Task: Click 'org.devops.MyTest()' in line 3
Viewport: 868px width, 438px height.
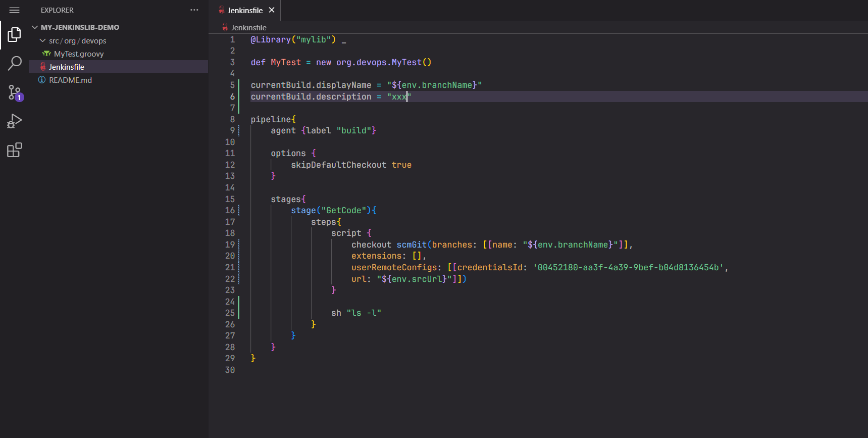Action: pos(384,62)
